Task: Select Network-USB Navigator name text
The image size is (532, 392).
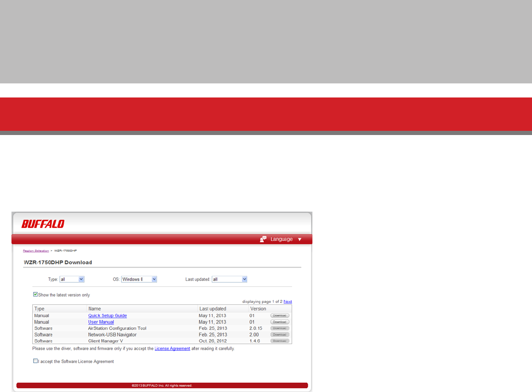Action: [112, 334]
